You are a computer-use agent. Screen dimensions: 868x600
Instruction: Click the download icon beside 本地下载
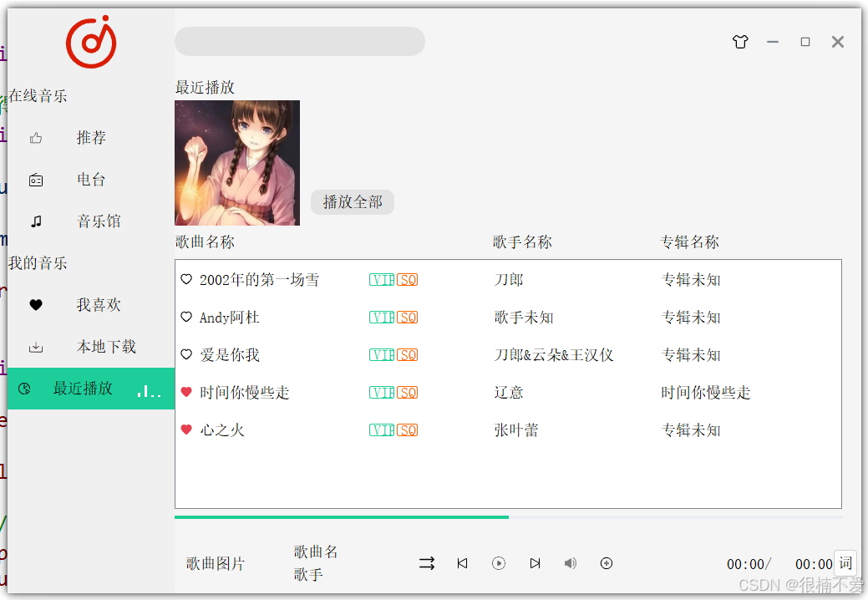click(x=36, y=347)
